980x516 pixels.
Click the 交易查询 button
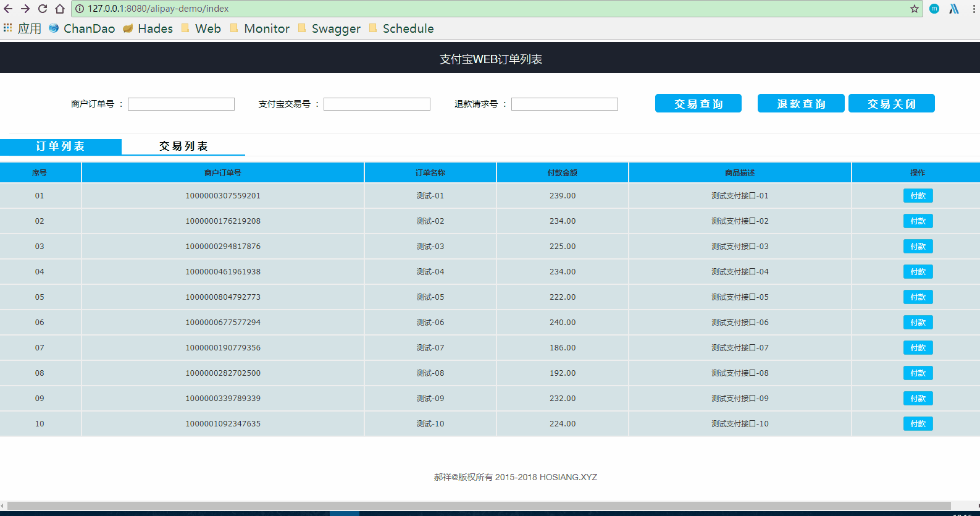pyautogui.click(x=698, y=103)
